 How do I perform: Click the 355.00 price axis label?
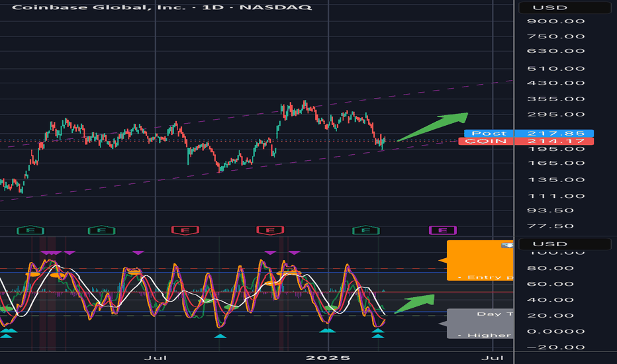click(555, 99)
